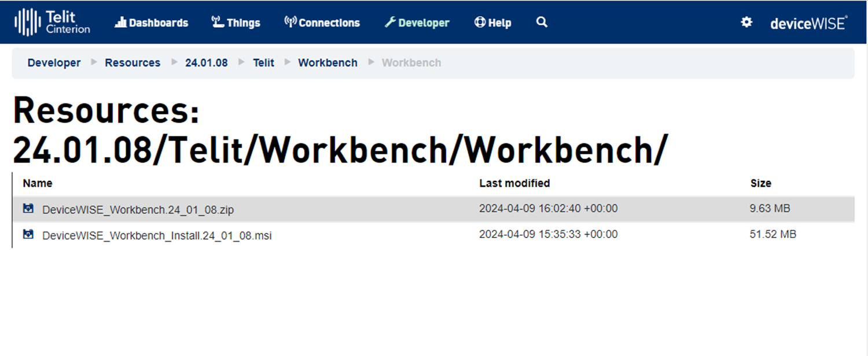Click the 2024-04-09 15:35:33 timestamp
This screenshot has height=356, width=868.
tap(548, 234)
